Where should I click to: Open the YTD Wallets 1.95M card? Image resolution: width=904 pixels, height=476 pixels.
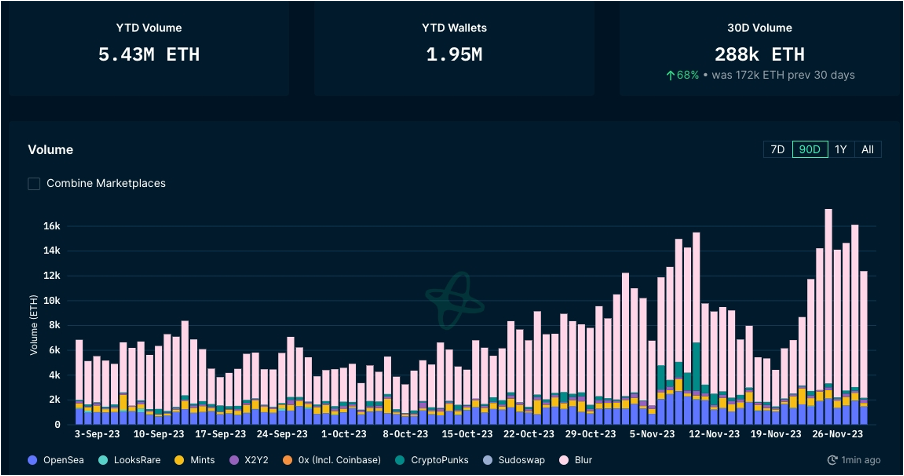coord(452,48)
